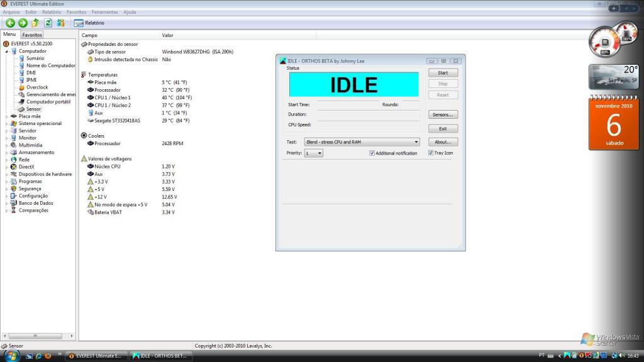Click the green Forward arrow toolbar icon

[23, 23]
